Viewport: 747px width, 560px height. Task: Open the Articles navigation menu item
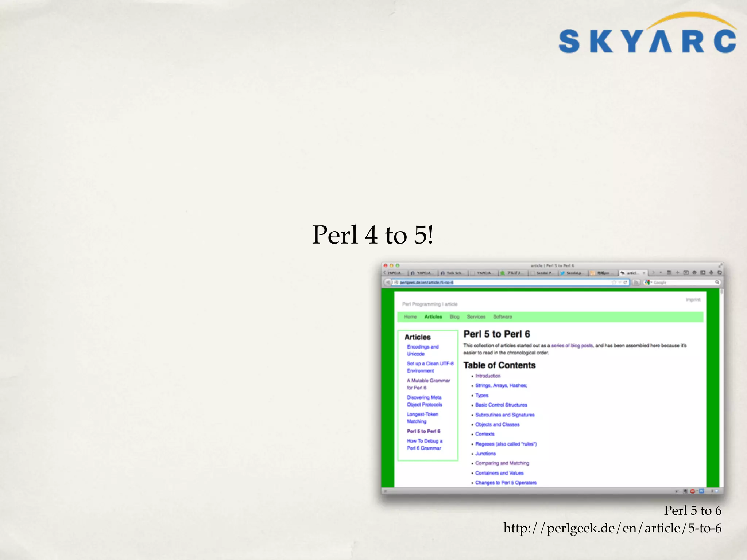click(433, 317)
